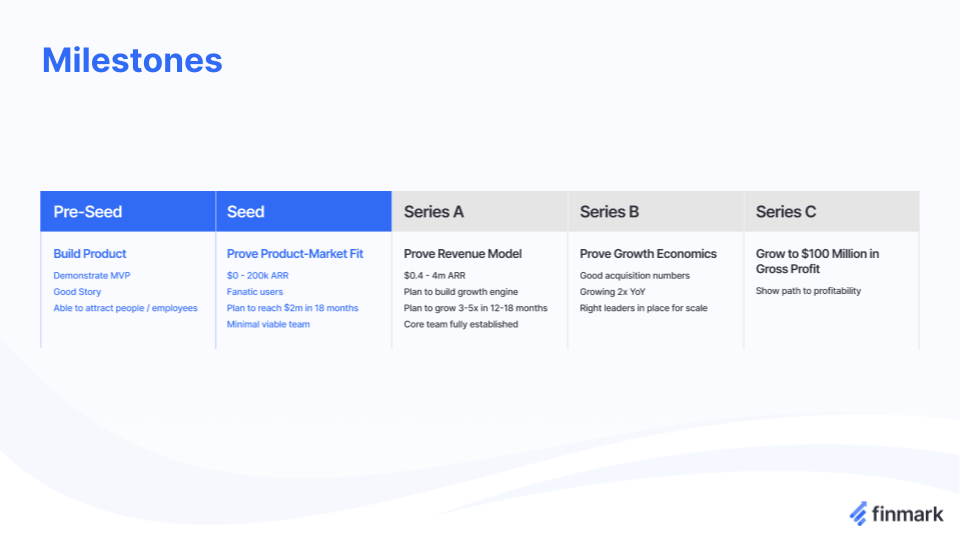This screenshot has width=960, height=540.
Task: Click the finmark logo icon
Action: [x=858, y=514]
